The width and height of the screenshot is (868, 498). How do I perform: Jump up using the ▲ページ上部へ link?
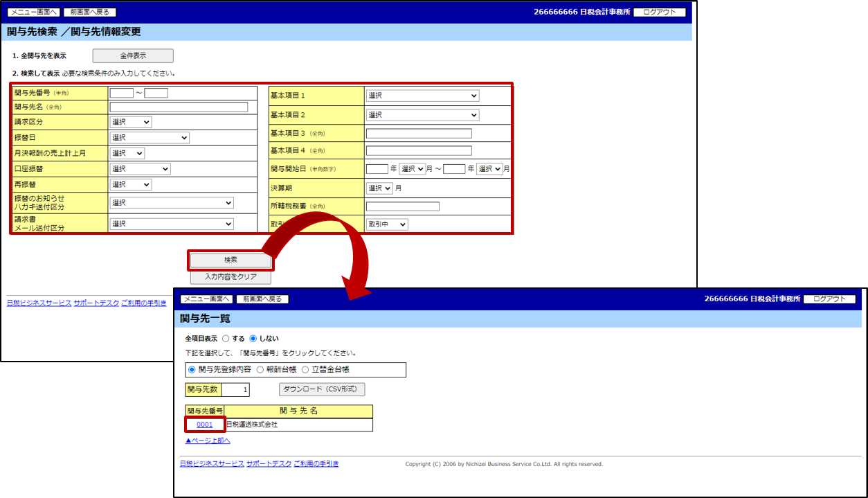click(x=208, y=441)
